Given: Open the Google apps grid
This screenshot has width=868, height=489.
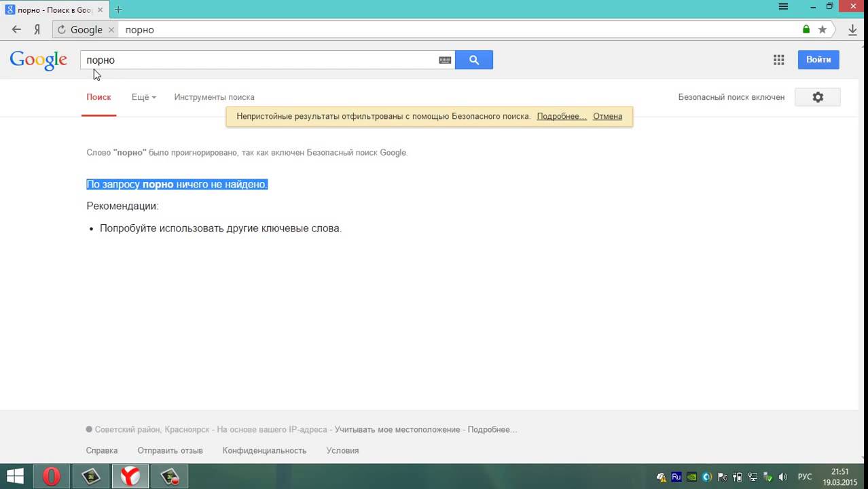Looking at the screenshot, I should (779, 60).
